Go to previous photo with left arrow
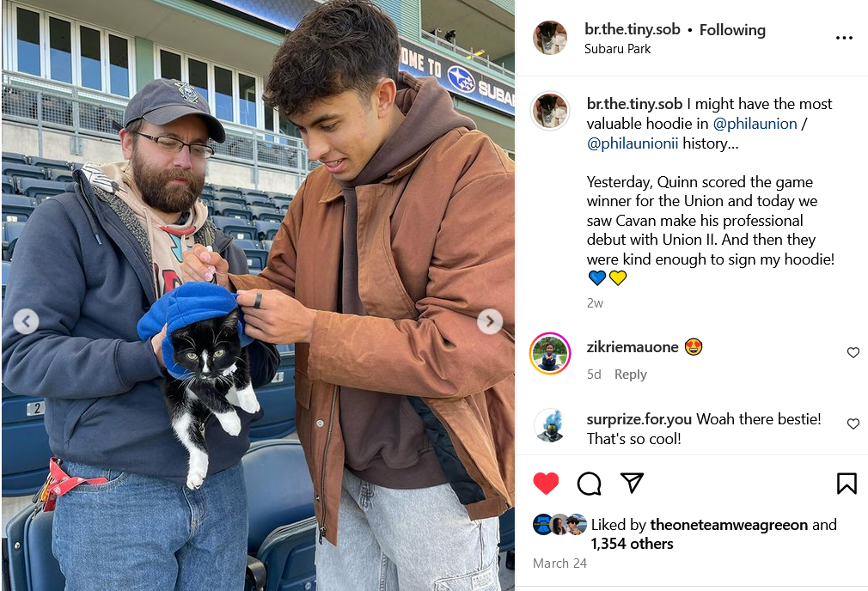The image size is (868, 591). click(x=26, y=322)
